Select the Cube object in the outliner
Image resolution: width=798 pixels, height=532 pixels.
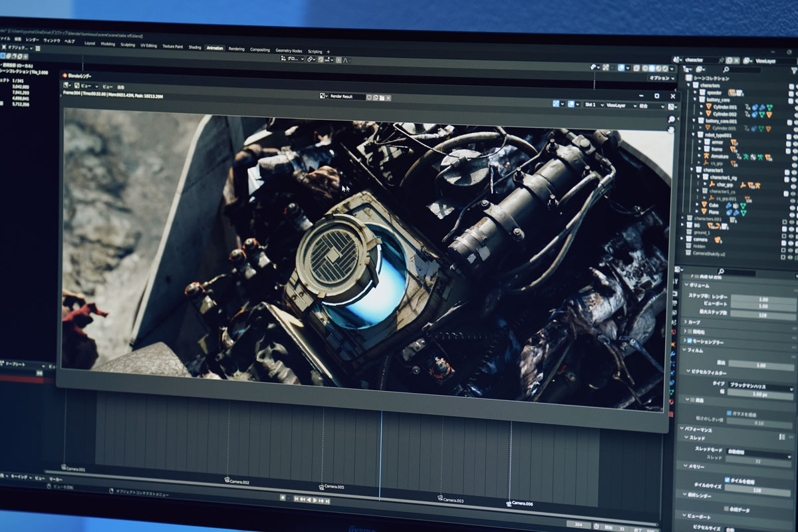tap(714, 205)
